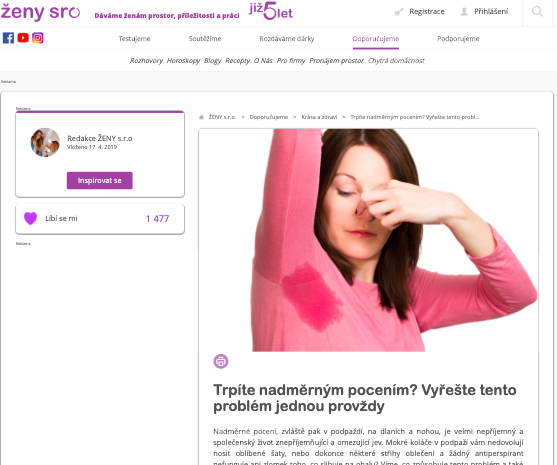Open the Recepty link
Image resolution: width=557 pixels, height=465 pixels.
click(x=238, y=61)
